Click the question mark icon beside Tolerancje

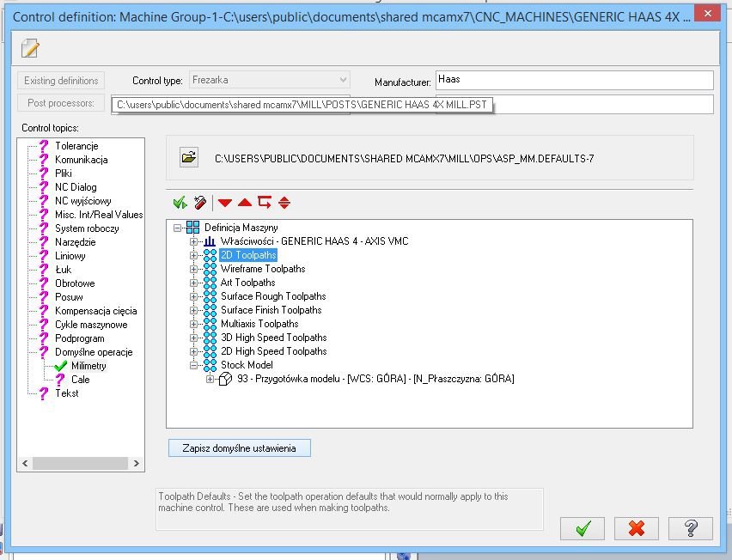[44, 146]
